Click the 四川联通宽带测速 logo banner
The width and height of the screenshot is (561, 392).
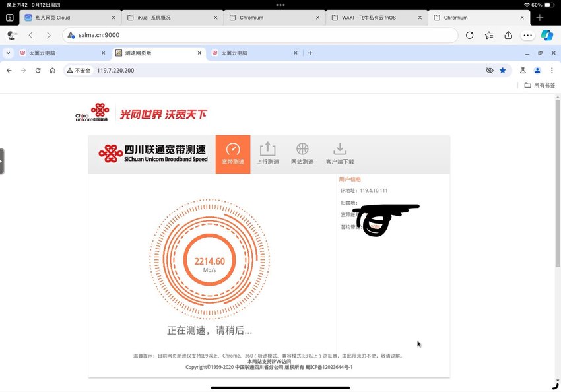click(153, 154)
